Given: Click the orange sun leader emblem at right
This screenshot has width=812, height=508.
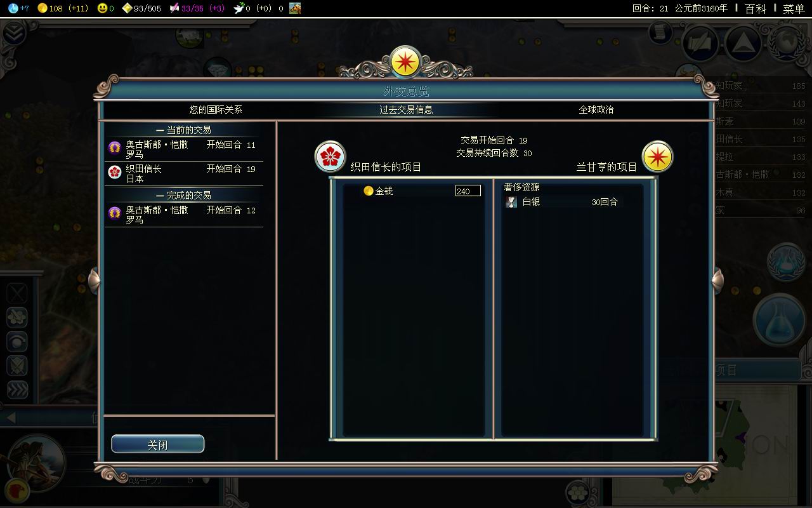Looking at the screenshot, I should [x=657, y=156].
